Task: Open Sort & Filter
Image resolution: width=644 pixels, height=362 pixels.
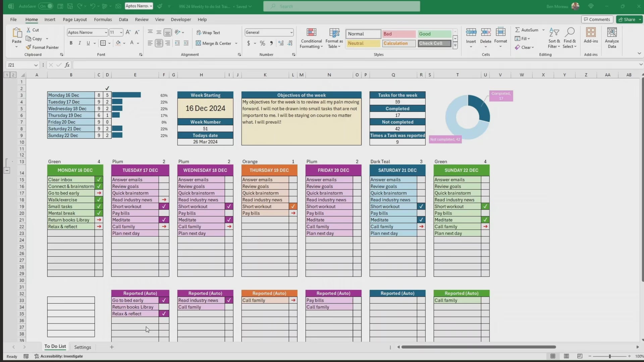Action: [x=554, y=38]
